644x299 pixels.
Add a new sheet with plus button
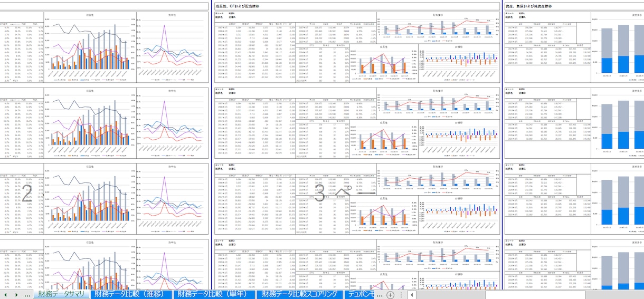click(x=390, y=294)
